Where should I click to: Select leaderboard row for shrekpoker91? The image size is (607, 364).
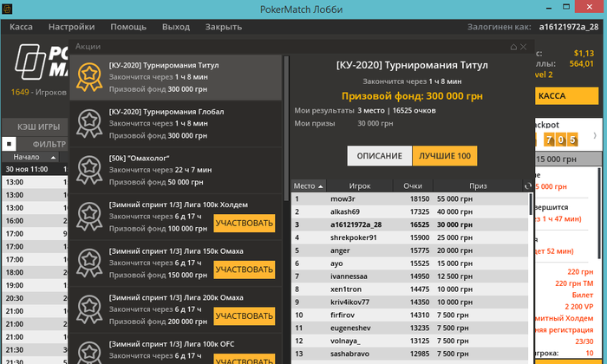[x=409, y=237]
